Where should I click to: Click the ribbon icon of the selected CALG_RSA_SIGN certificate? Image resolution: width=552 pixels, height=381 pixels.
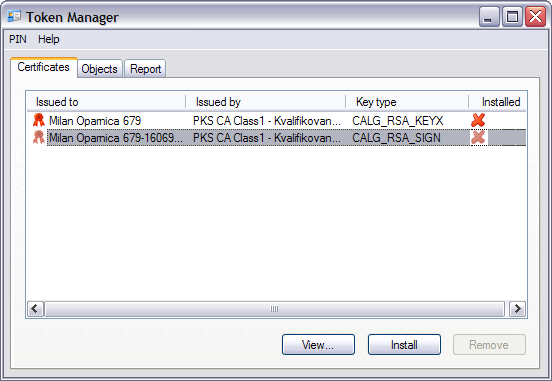tap(39, 137)
